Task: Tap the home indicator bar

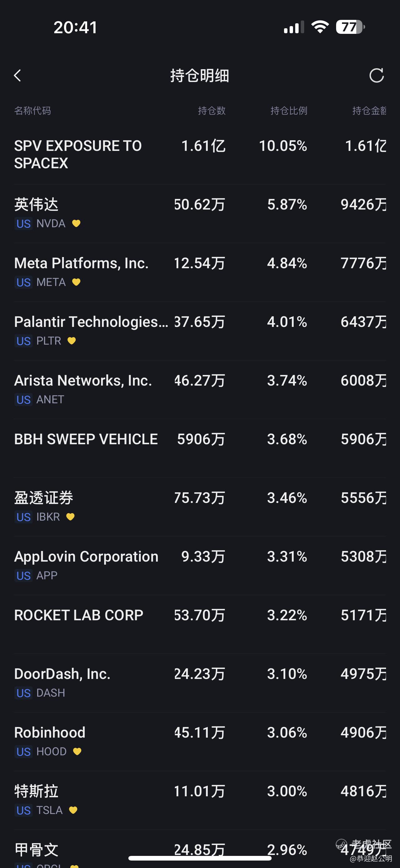Action: click(200, 858)
